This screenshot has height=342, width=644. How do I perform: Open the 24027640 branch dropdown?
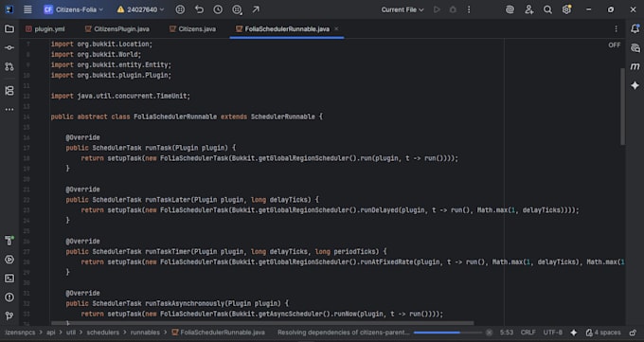click(140, 9)
